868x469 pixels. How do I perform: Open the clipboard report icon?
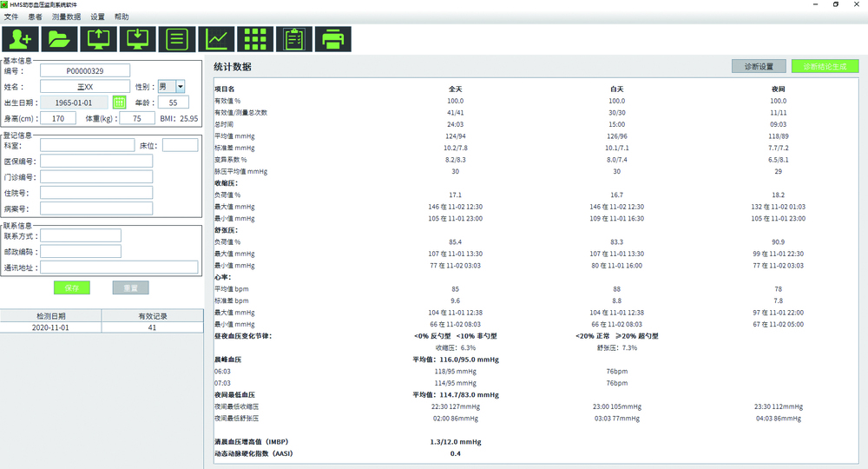tap(293, 39)
